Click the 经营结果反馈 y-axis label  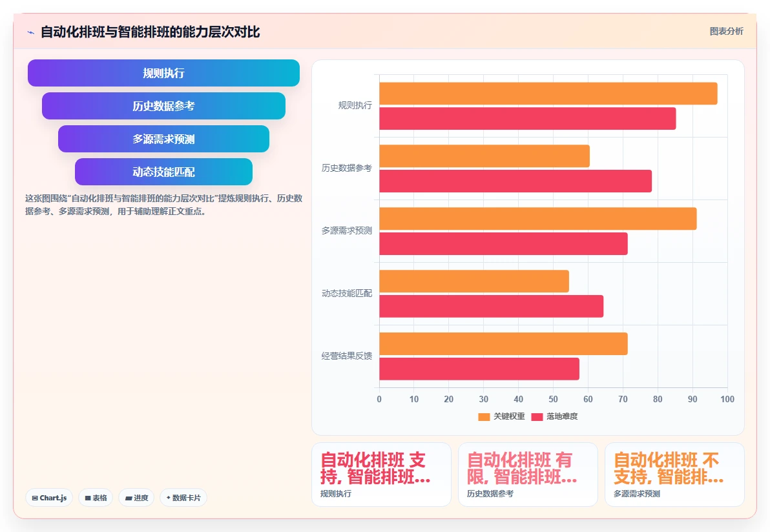point(347,356)
